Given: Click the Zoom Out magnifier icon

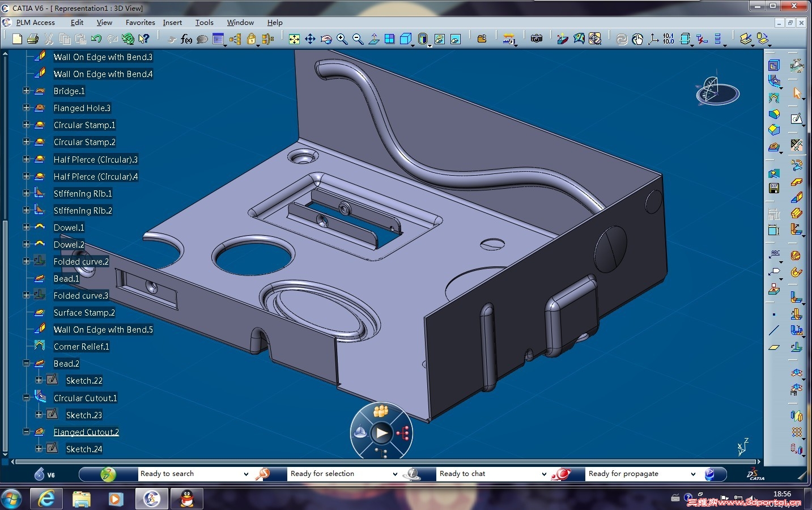Looking at the screenshot, I should pyautogui.click(x=358, y=39).
